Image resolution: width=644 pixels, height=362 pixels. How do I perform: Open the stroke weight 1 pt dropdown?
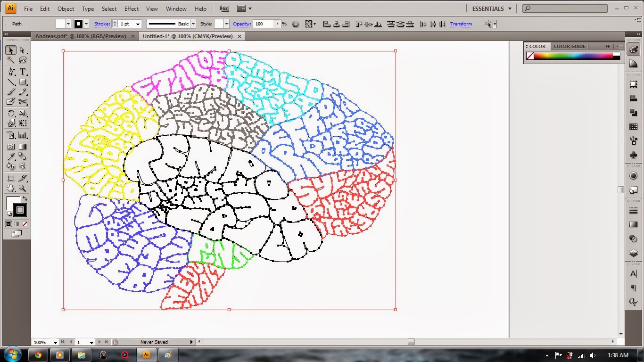point(138,24)
